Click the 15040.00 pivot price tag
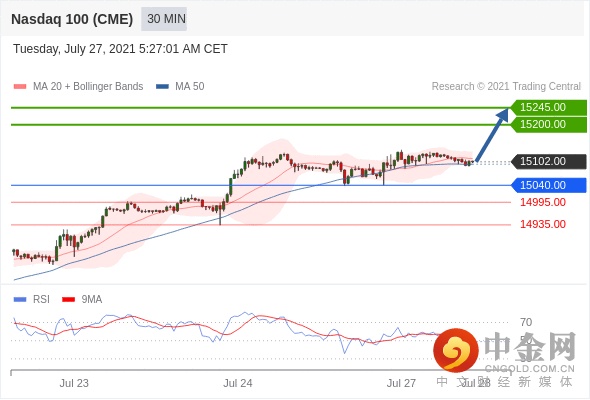 click(x=549, y=185)
